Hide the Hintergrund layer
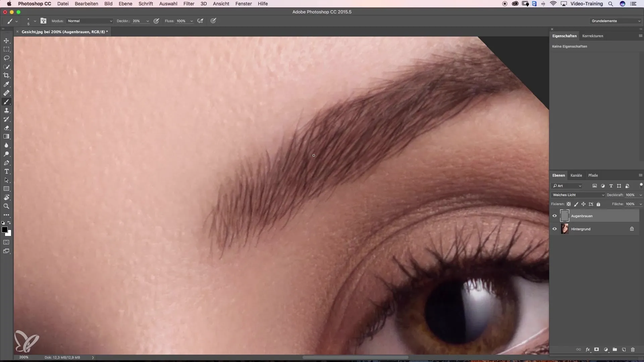 pos(554,229)
